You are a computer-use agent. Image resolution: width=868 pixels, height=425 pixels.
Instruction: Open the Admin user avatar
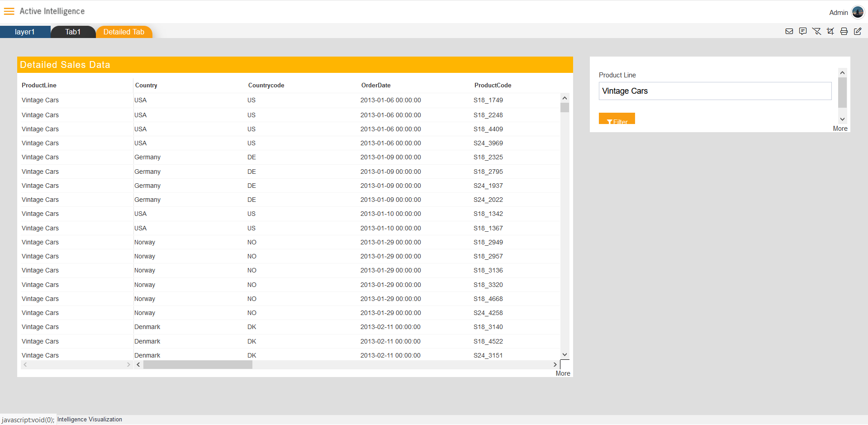tap(858, 12)
